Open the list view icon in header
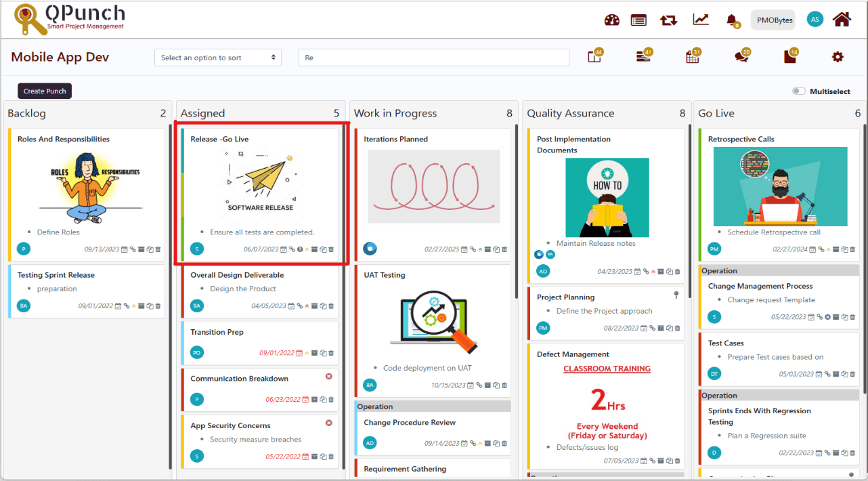This screenshot has height=481, width=868. (638, 20)
